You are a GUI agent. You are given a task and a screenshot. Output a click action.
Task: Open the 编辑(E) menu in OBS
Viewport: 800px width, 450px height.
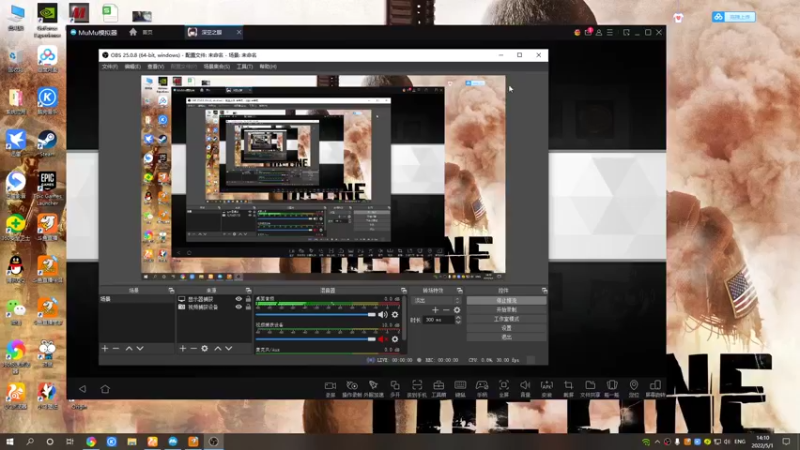[133, 67]
